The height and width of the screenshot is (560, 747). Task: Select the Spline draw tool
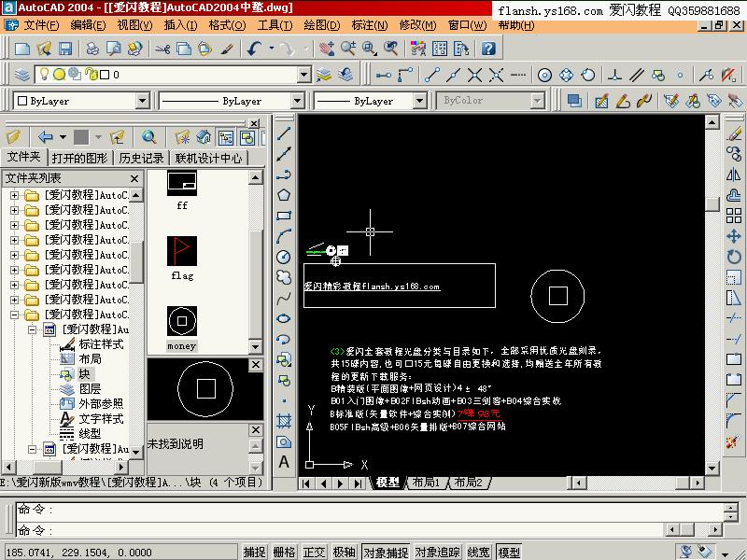pyautogui.click(x=284, y=298)
